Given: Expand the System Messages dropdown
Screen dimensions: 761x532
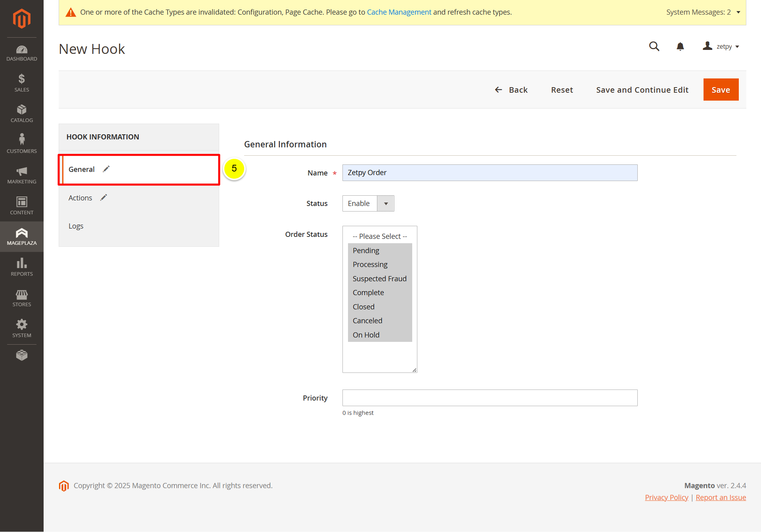Looking at the screenshot, I should tap(703, 12).
